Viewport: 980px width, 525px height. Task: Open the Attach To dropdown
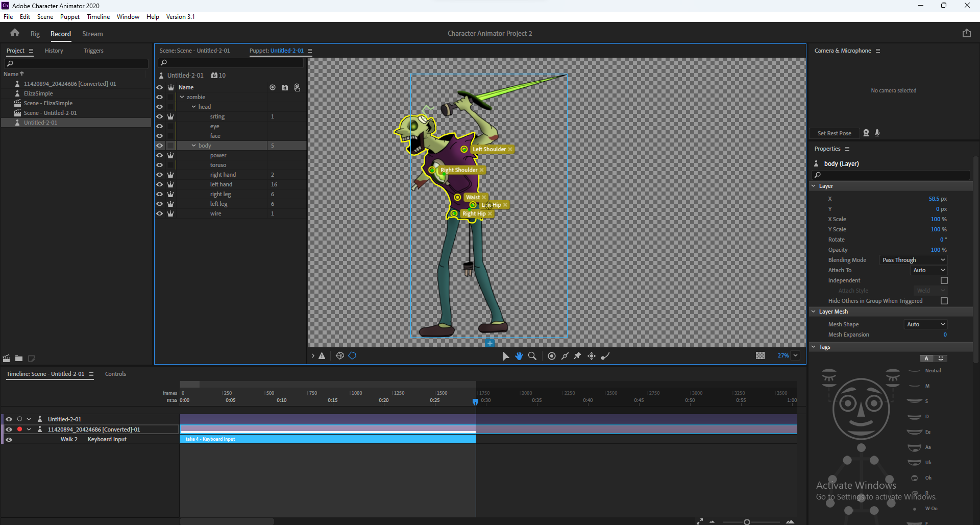(928, 270)
